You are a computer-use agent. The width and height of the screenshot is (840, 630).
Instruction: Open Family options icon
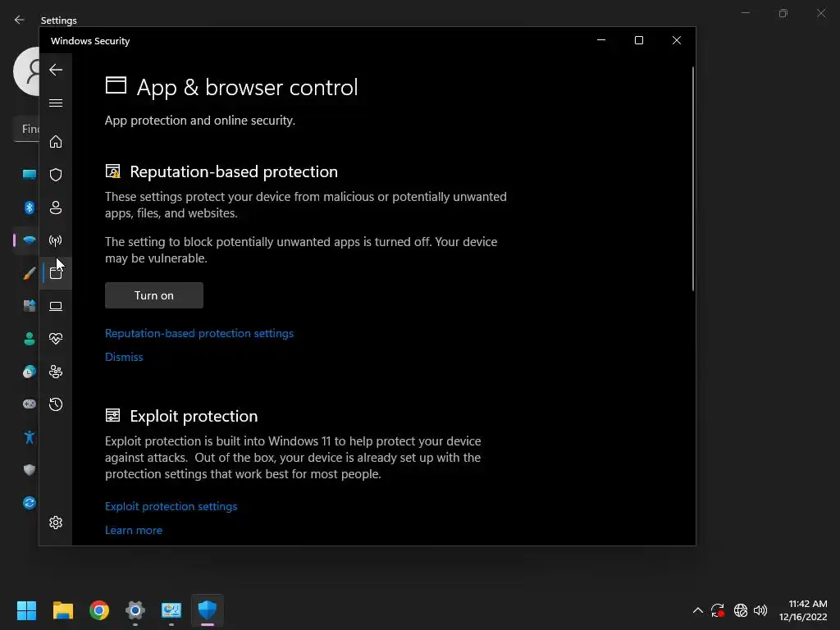pyautogui.click(x=56, y=372)
